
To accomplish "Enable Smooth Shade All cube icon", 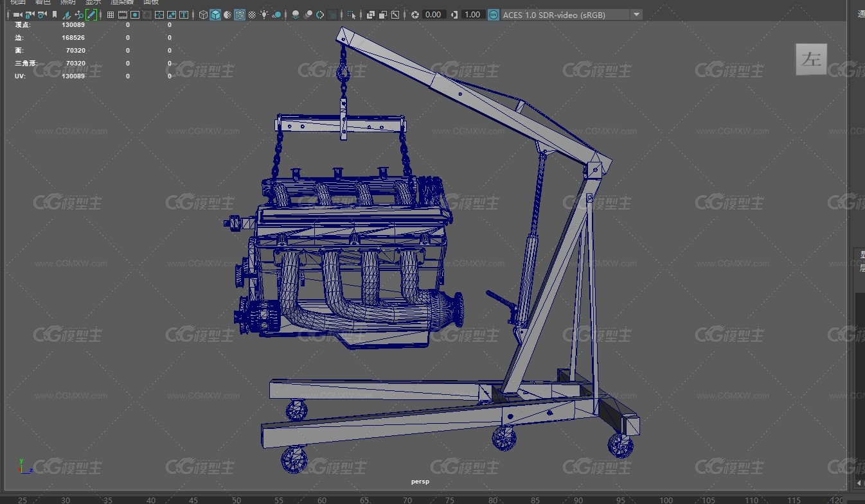I will coord(215,14).
